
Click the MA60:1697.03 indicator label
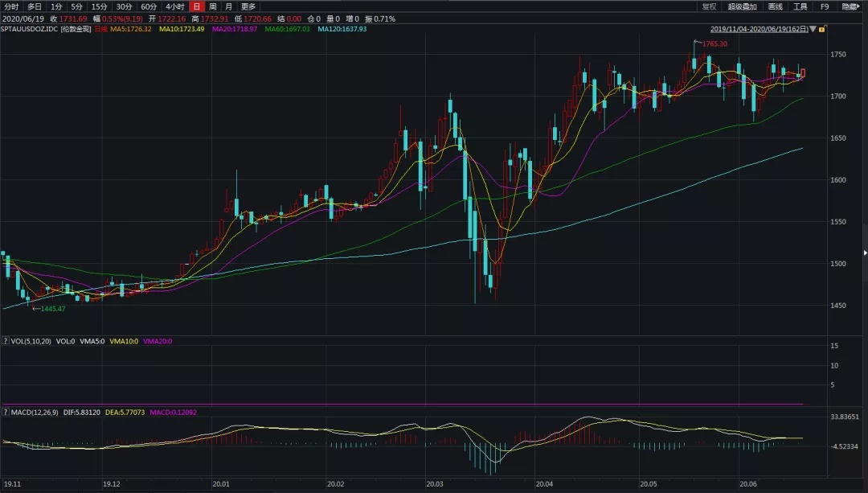click(x=287, y=29)
